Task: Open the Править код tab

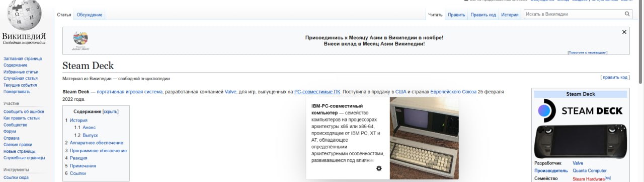Action: (x=483, y=15)
